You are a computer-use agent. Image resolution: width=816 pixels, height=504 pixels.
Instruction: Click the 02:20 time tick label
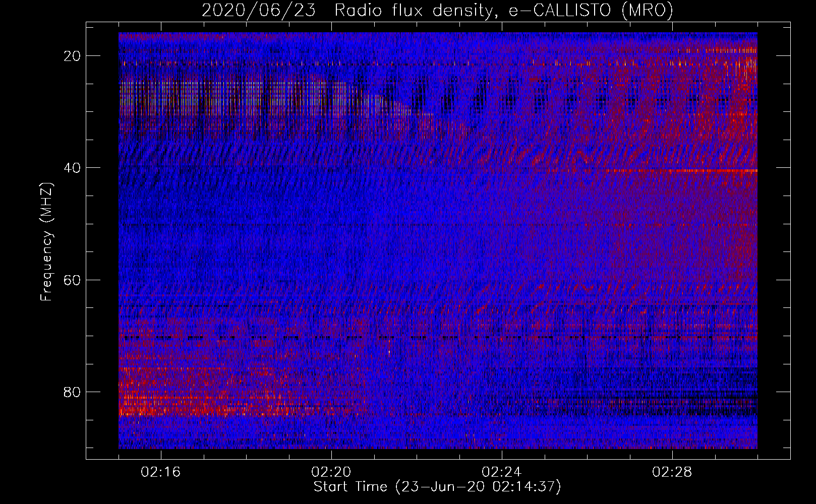331,472
